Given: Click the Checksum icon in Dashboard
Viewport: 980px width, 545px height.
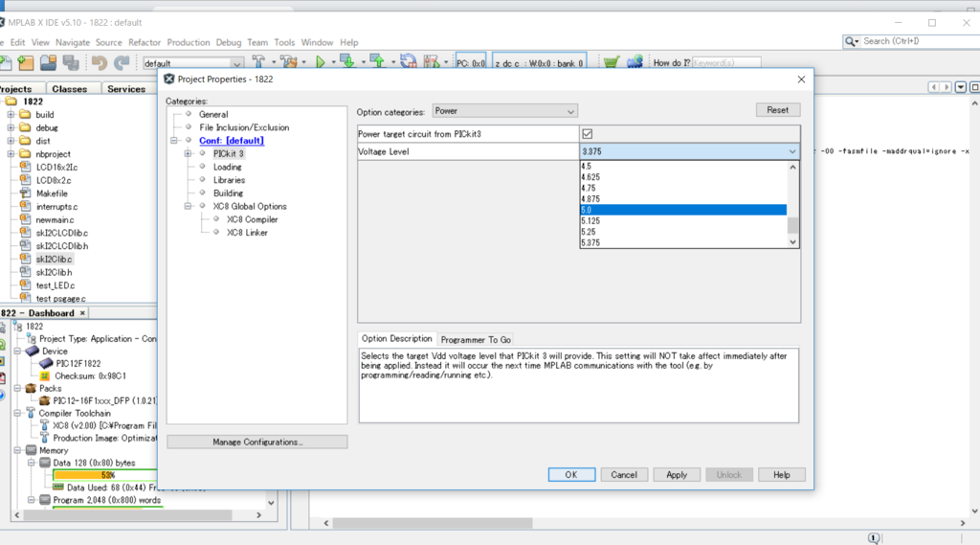Looking at the screenshot, I should (45, 376).
